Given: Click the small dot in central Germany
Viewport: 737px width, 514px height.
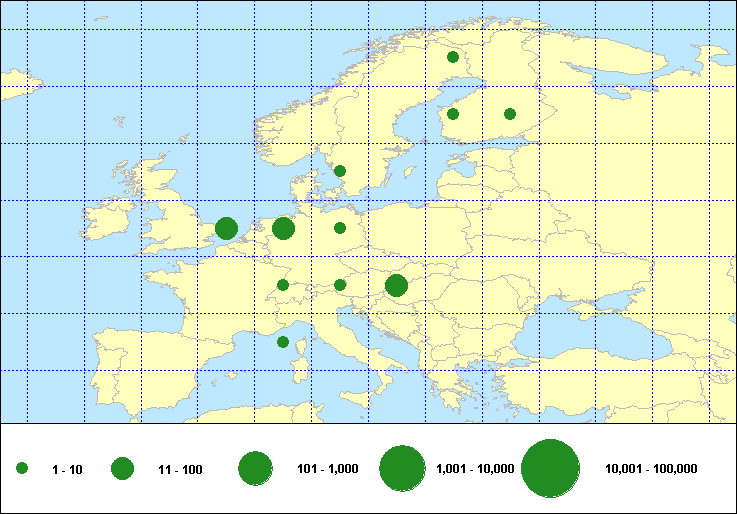Looking at the screenshot, I should click(x=340, y=228).
